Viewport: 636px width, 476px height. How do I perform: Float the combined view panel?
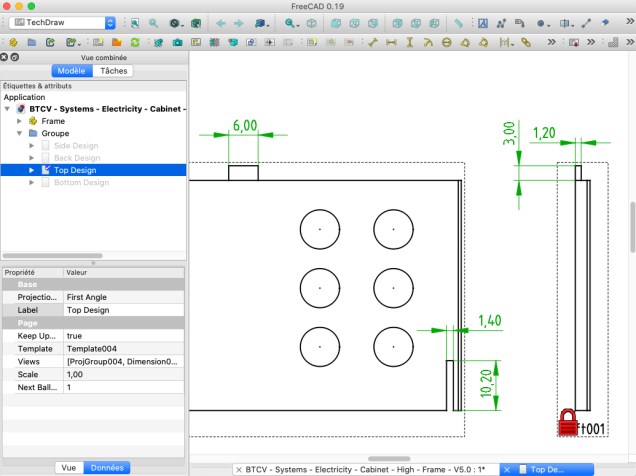click(15, 58)
